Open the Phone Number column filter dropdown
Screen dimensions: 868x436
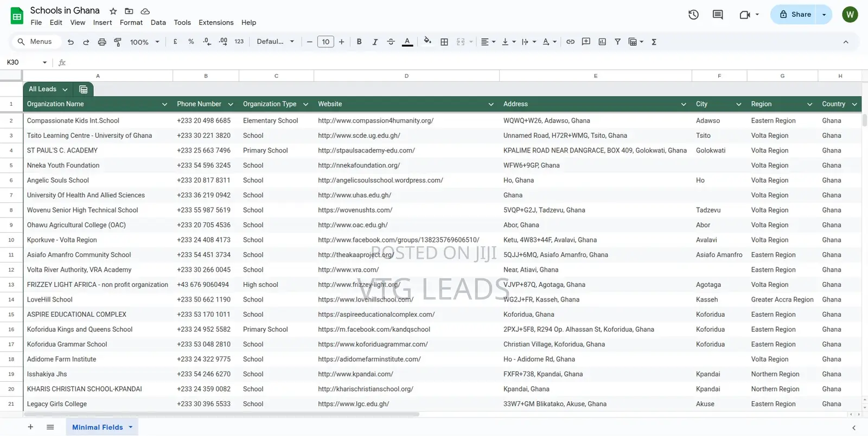[x=231, y=104]
